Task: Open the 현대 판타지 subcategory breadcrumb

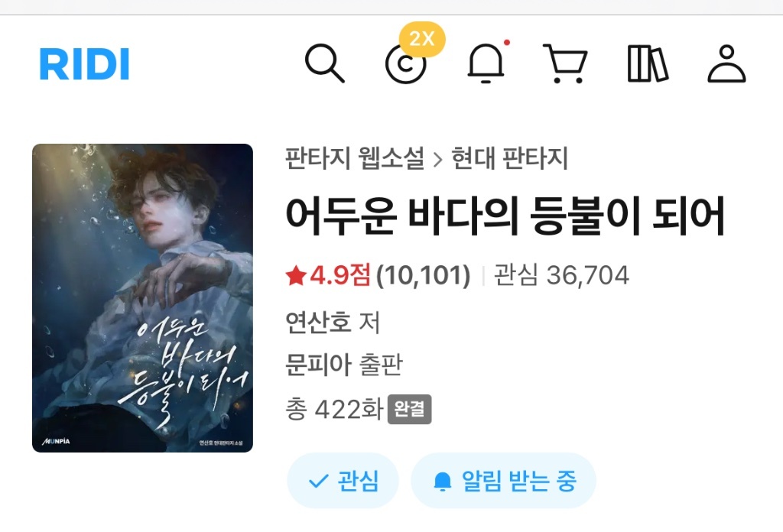Action: [x=509, y=158]
